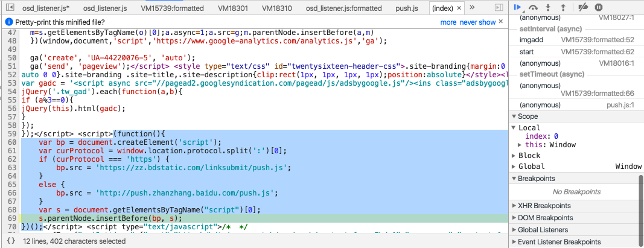Resume script execution
644x248 pixels.
click(x=517, y=7)
